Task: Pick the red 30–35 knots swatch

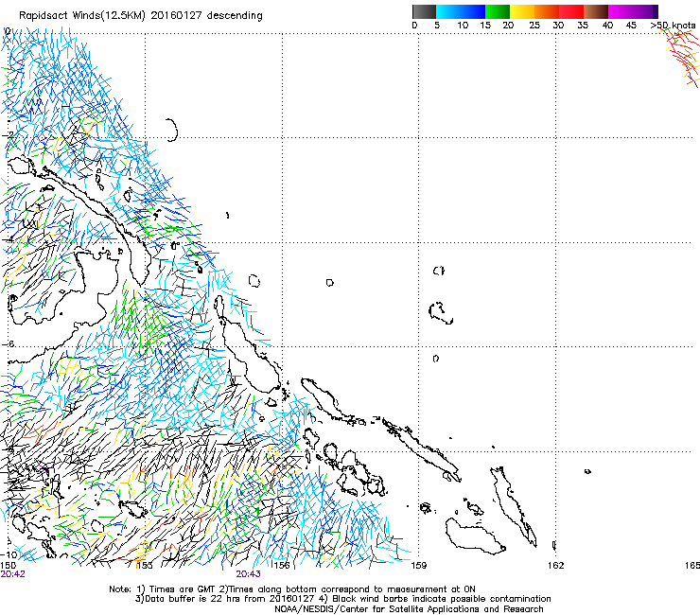Action: coord(571,11)
